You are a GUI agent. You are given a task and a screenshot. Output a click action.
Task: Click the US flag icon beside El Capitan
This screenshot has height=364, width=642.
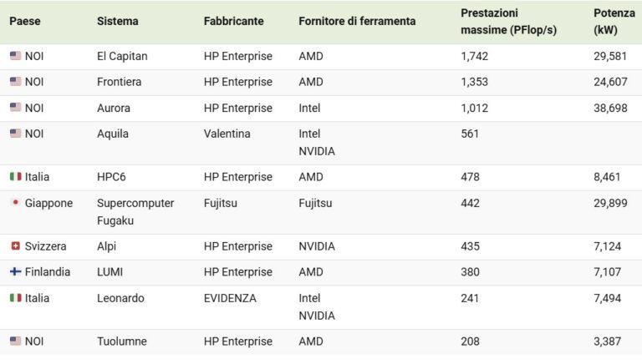[x=16, y=56]
